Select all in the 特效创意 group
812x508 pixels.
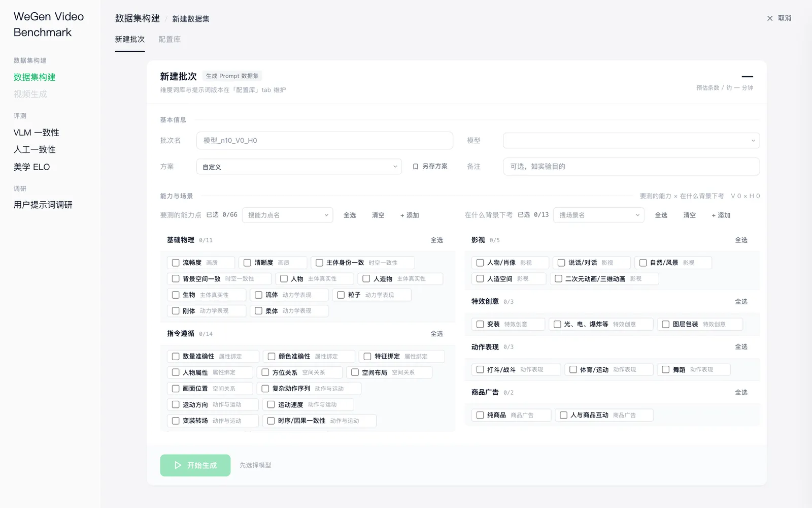741,302
